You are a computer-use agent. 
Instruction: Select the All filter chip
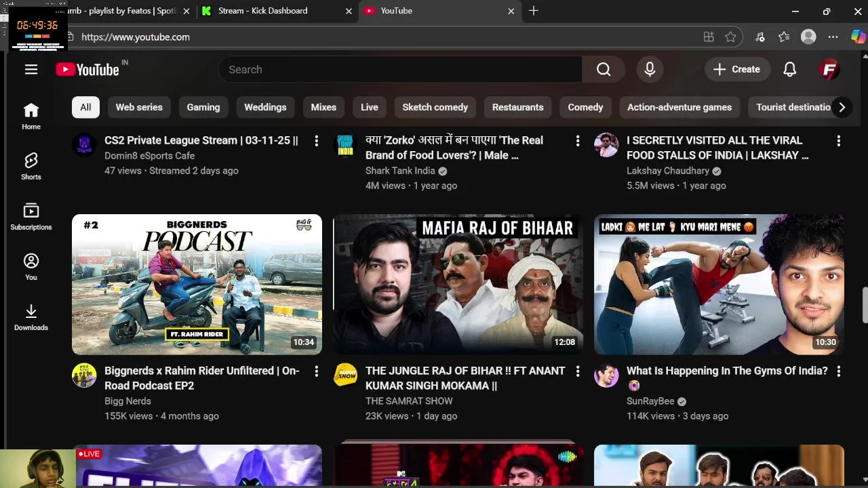point(85,107)
